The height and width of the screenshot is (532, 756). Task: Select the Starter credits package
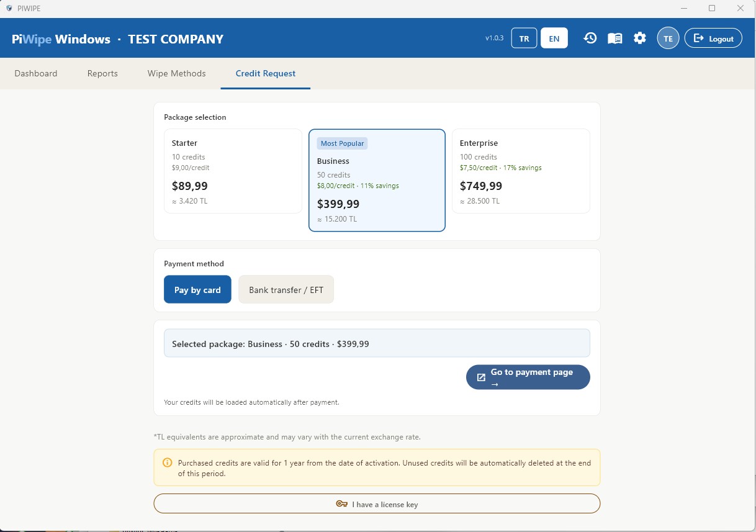(x=233, y=171)
